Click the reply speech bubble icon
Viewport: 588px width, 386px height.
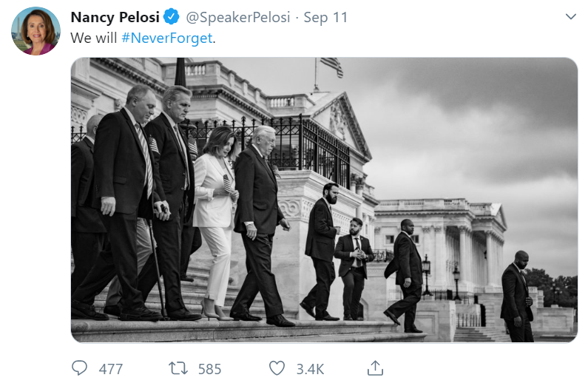coord(79,368)
